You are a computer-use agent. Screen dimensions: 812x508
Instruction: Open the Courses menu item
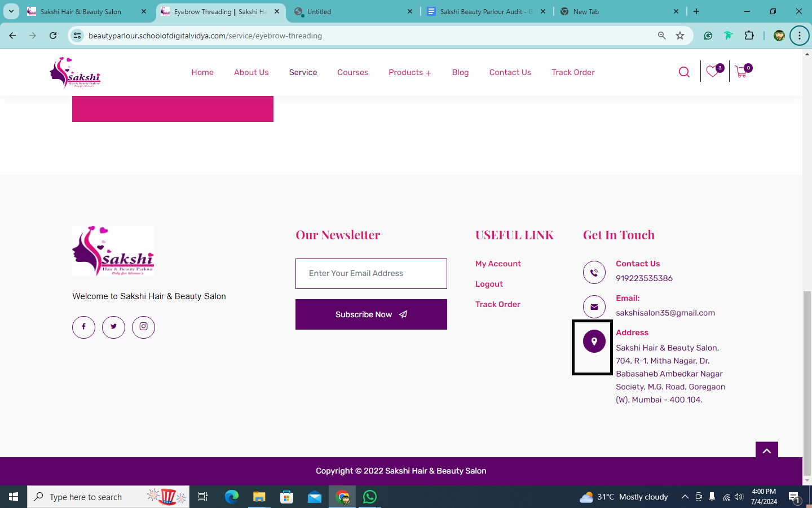click(352, 72)
